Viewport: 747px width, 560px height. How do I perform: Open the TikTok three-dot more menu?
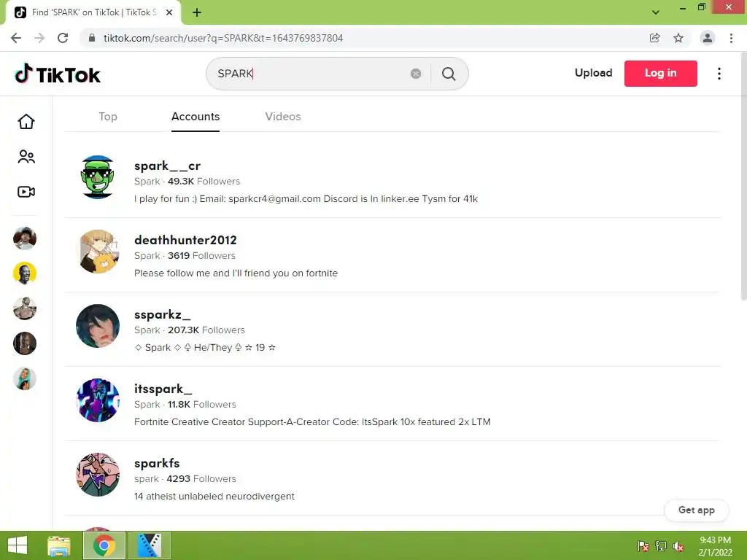pos(719,74)
